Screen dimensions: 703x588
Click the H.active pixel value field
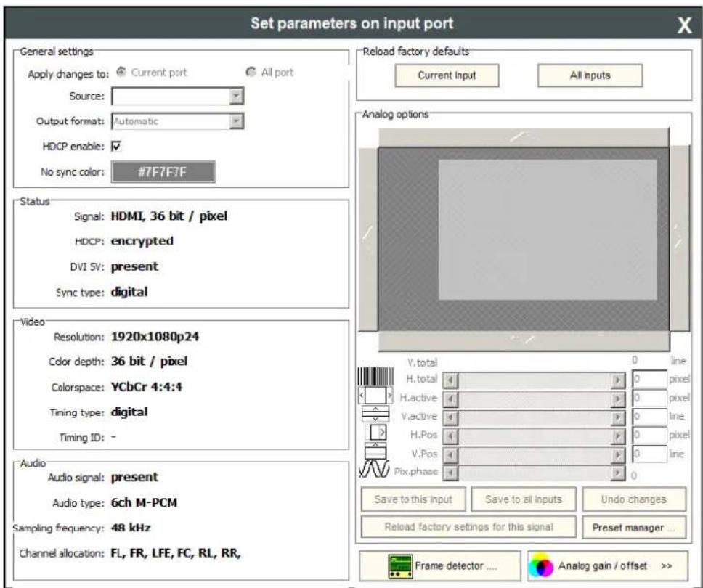pyautogui.click(x=649, y=398)
